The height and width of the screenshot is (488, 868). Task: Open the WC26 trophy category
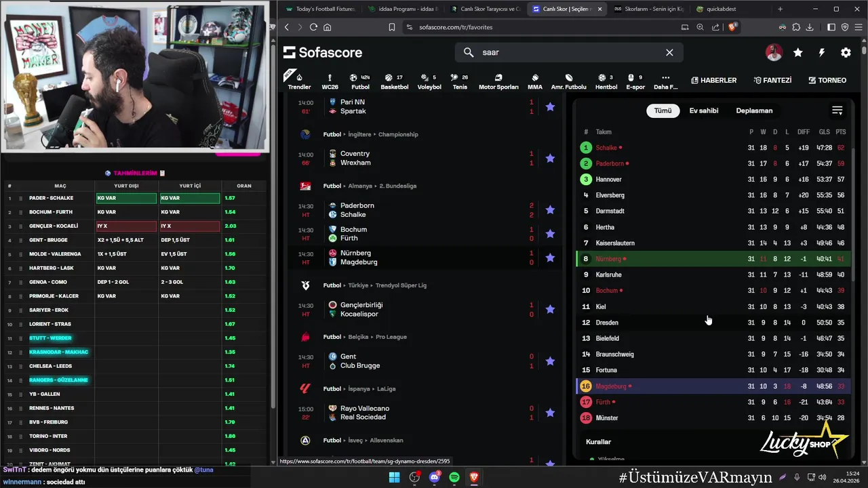coord(330,81)
